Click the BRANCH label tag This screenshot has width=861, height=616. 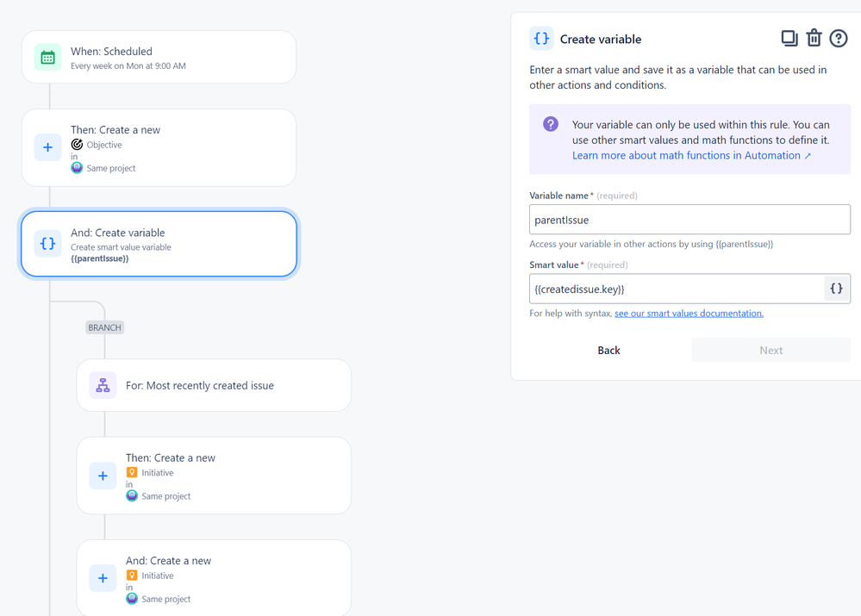point(104,327)
